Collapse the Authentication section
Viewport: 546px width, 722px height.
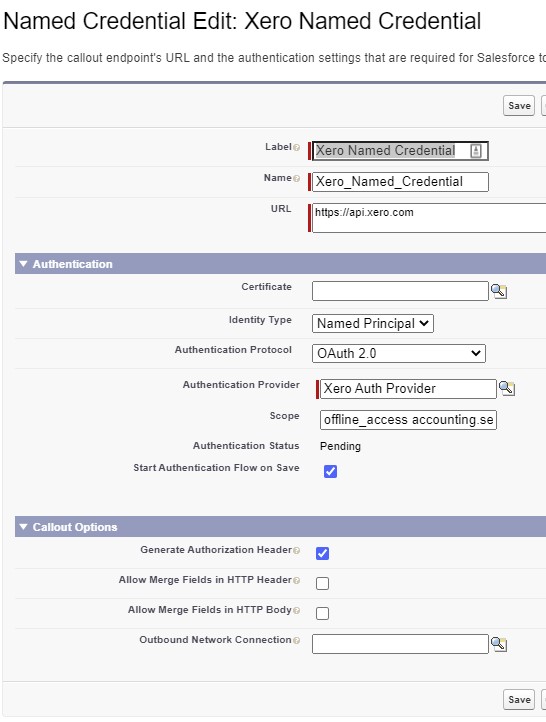23,264
